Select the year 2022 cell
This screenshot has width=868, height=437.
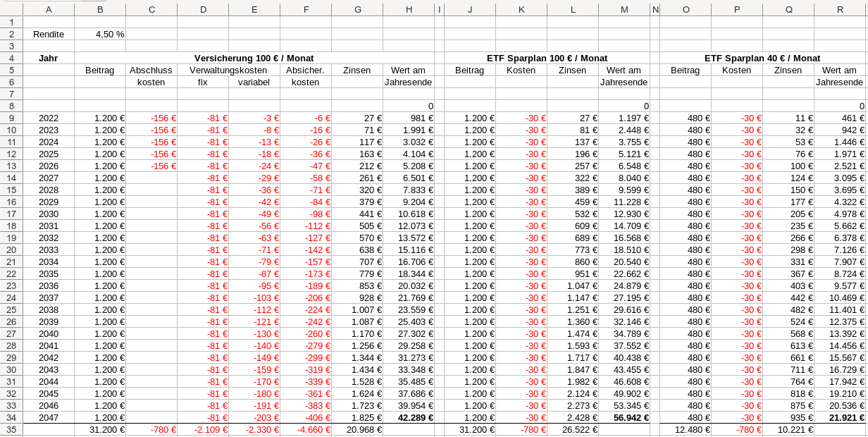tap(49, 118)
